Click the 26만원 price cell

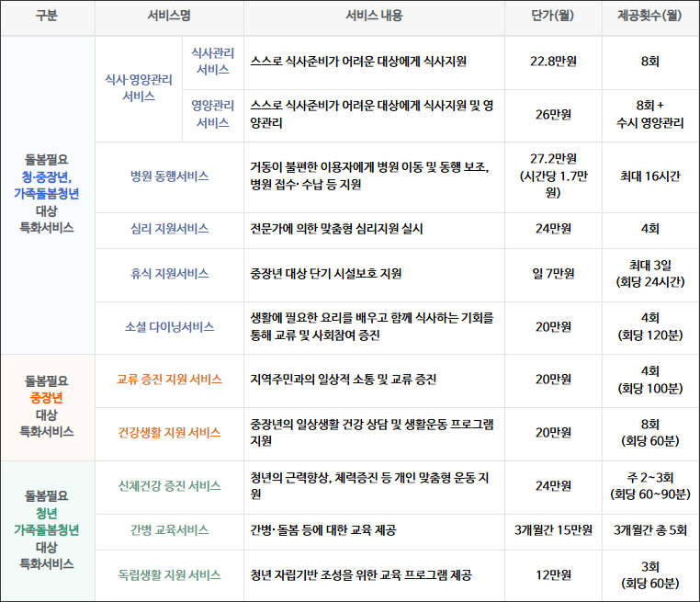pos(553,115)
